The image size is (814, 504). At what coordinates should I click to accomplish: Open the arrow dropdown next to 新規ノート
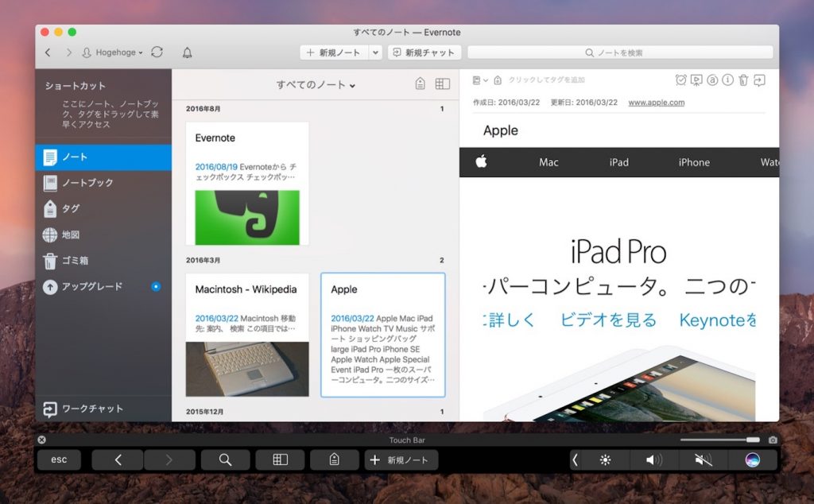click(x=375, y=52)
